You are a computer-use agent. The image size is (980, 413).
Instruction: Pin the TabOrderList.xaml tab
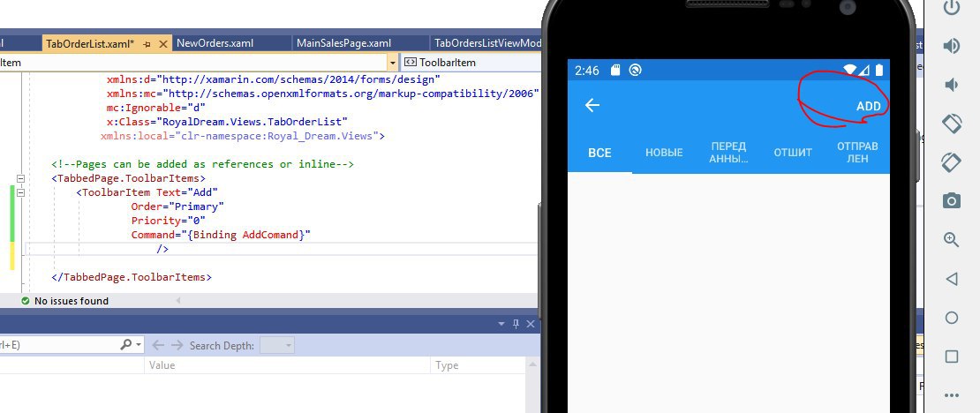pyautogui.click(x=147, y=44)
